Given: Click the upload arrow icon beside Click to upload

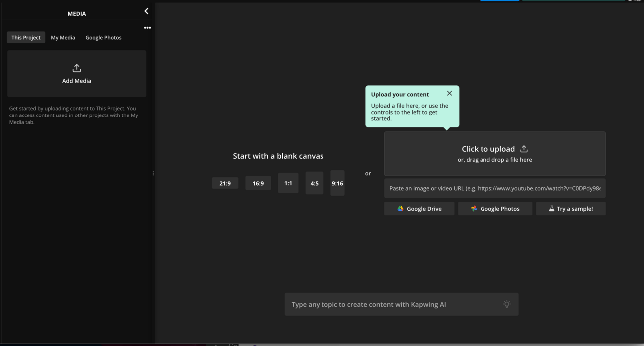Looking at the screenshot, I should 524,149.
